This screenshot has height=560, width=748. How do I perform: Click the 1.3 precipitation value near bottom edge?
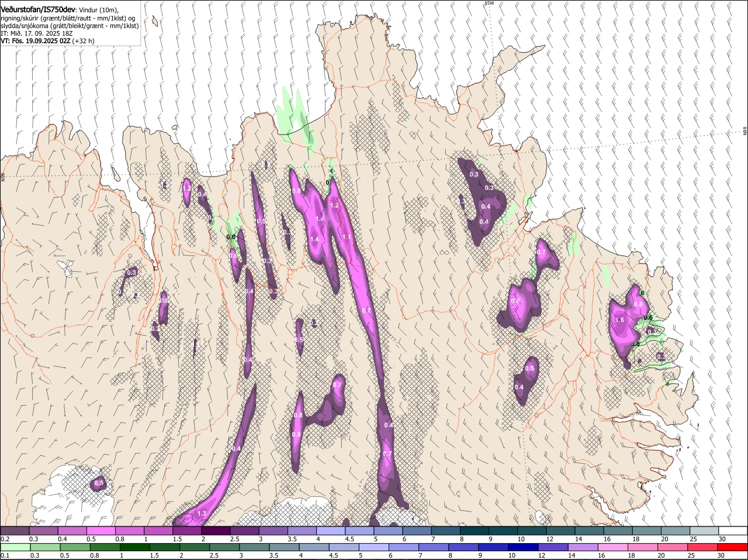(x=202, y=513)
